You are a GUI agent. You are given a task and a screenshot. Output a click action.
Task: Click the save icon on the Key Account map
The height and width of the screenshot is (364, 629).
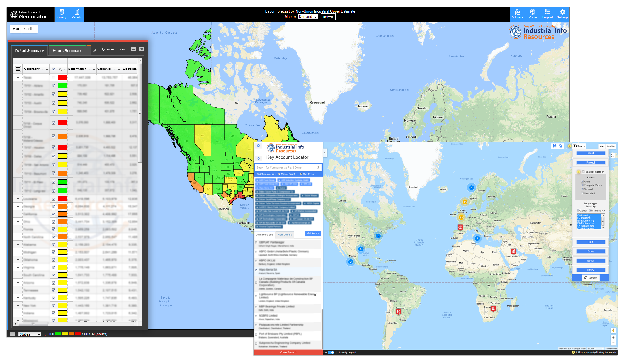click(555, 146)
